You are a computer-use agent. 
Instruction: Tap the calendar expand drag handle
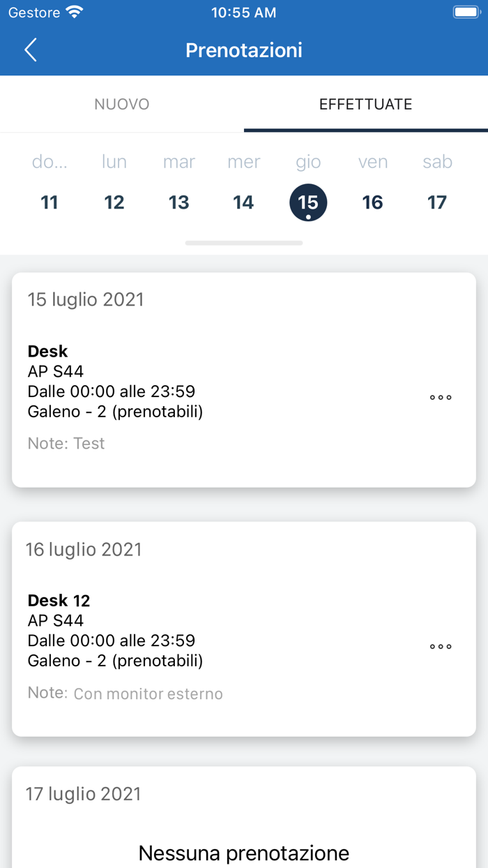[x=244, y=243]
